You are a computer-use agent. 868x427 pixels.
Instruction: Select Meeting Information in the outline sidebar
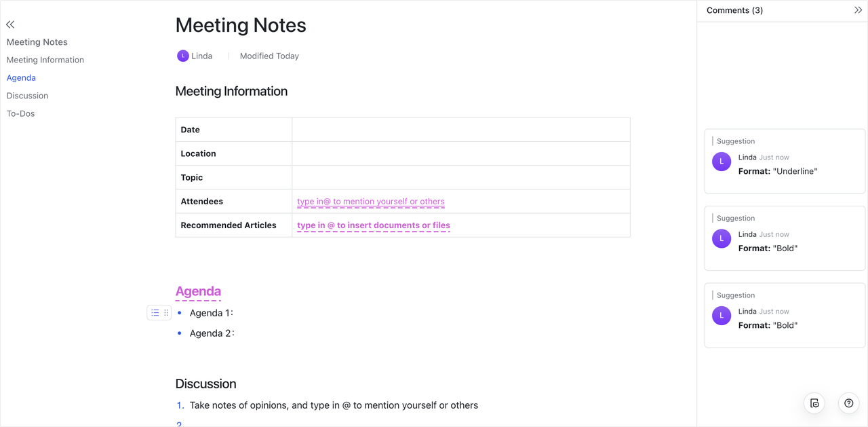coord(45,60)
